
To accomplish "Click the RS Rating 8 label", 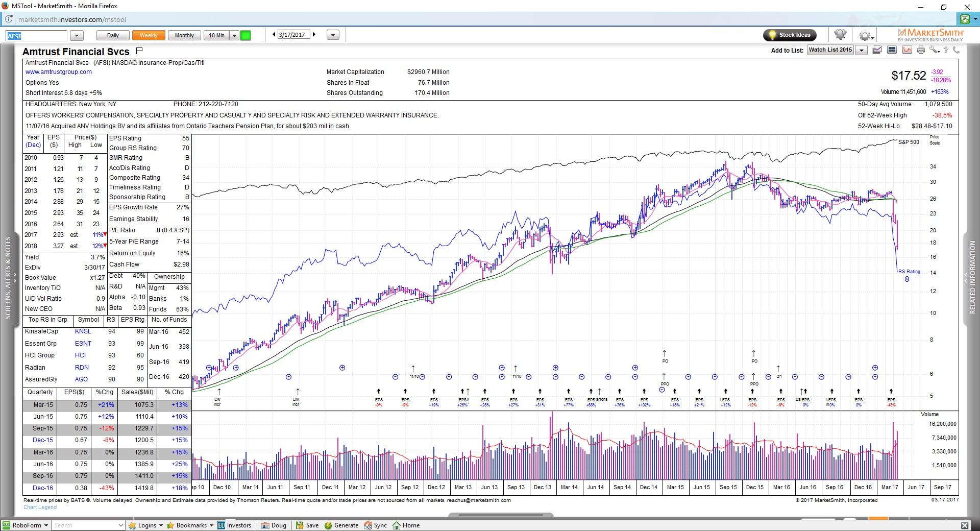I will (x=909, y=275).
